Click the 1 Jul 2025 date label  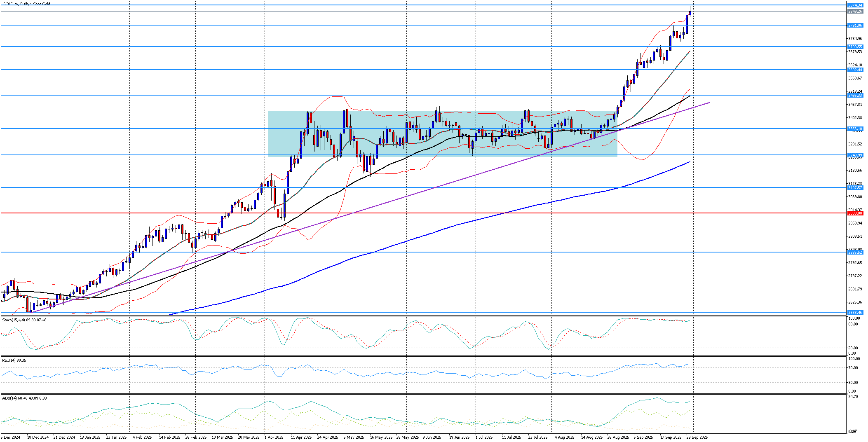click(484, 437)
